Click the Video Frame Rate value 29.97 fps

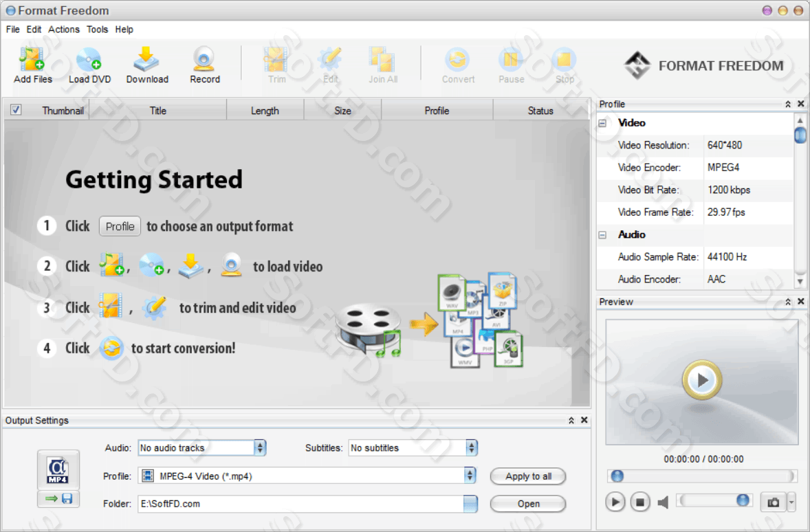726,212
